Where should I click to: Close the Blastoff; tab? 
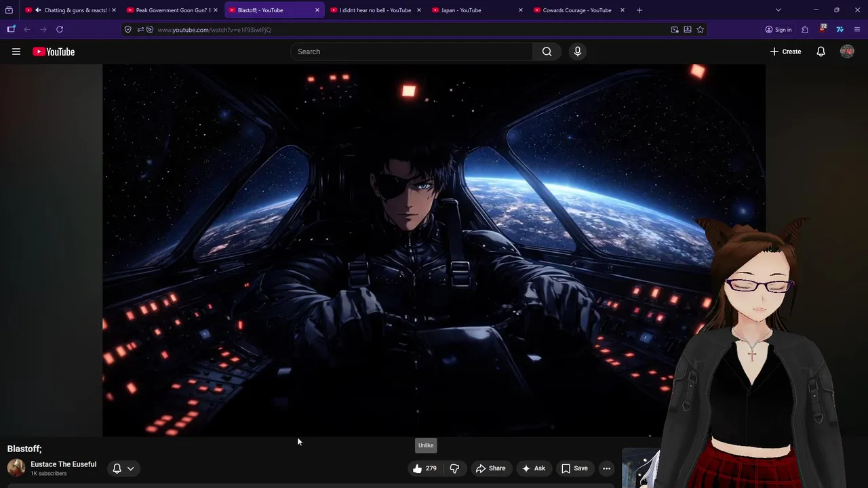point(317,10)
